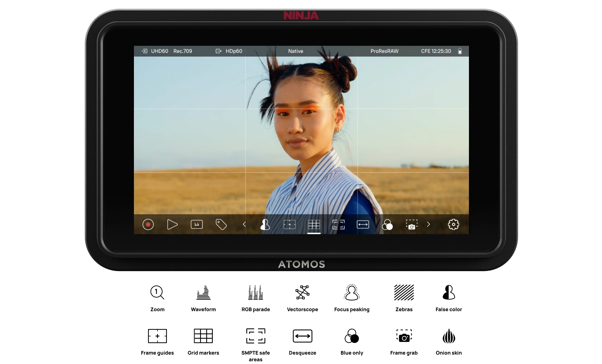Image resolution: width=602 pixels, height=364 pixels.
Task: Open the HDp60 output setting
Action: 233,51
